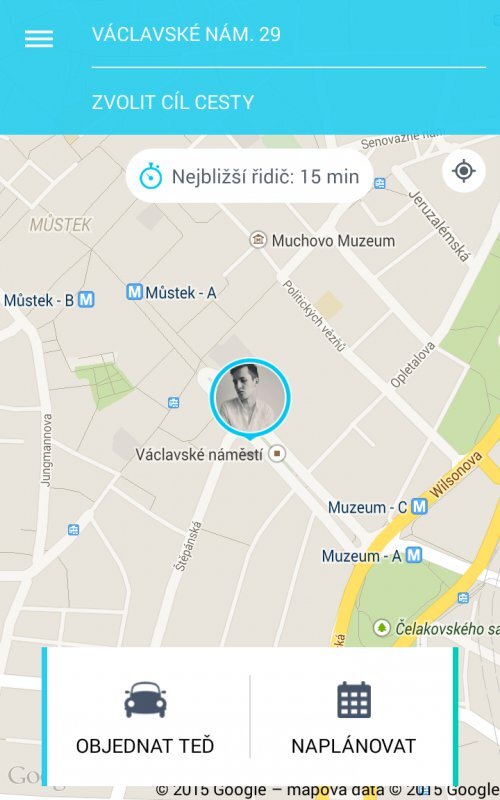Tap the car icon to order now

point(145,699)
